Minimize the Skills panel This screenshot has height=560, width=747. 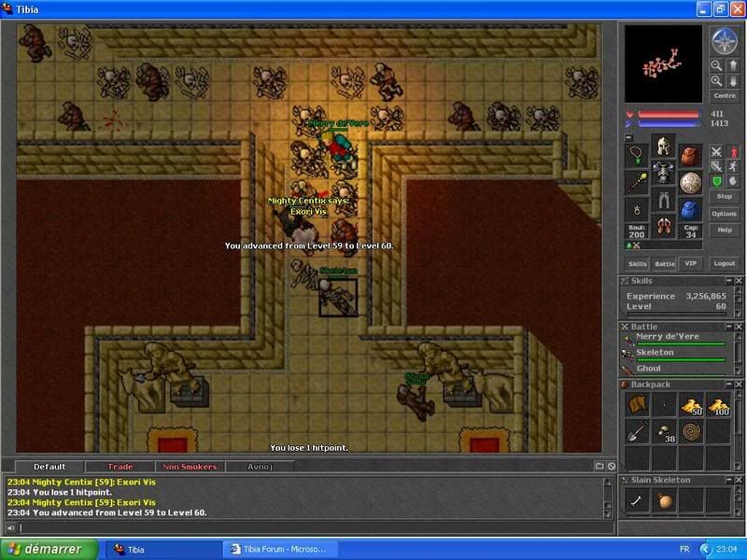tap(729, 281)
